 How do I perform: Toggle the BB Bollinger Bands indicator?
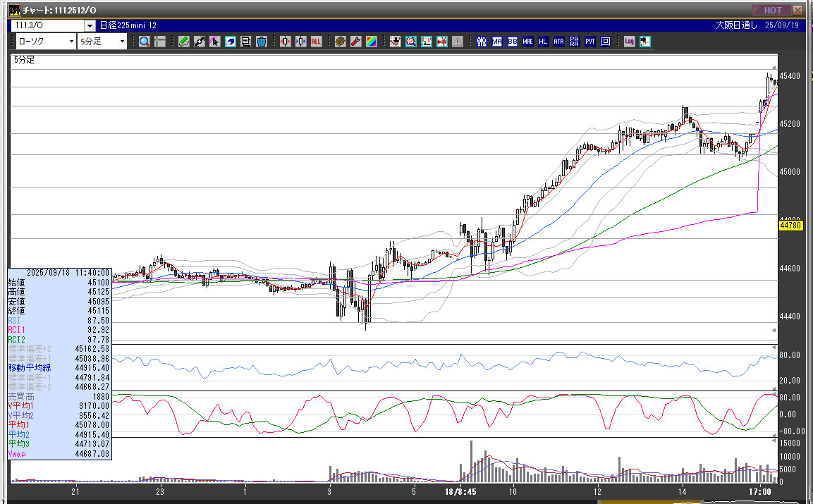(x=513, y=42)
